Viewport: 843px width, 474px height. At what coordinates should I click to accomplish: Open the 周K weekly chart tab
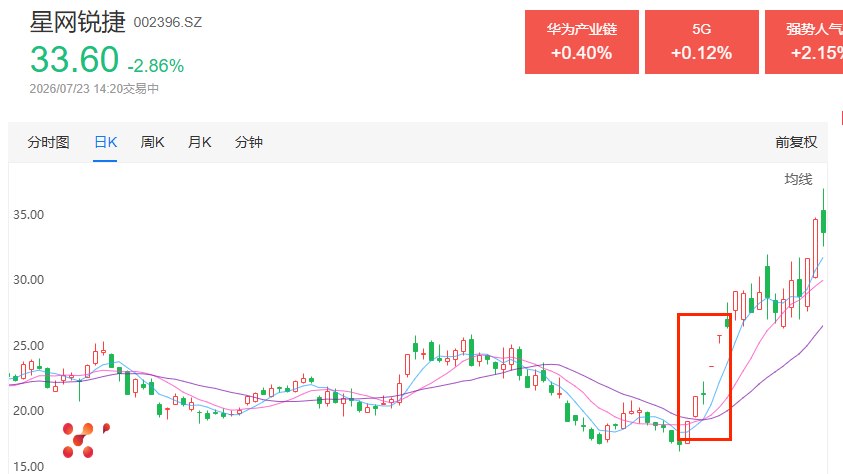[152, 142]
